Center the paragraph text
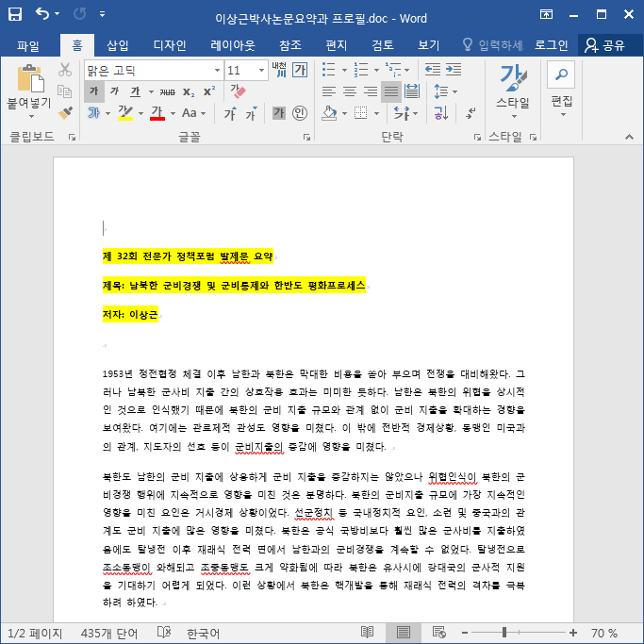 tap(350, 91)
